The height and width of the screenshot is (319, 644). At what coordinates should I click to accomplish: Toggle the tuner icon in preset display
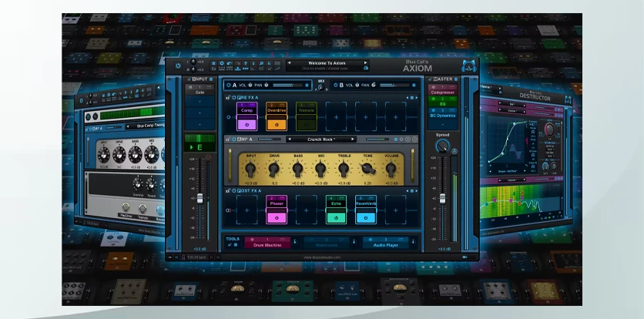pos(366,69)
